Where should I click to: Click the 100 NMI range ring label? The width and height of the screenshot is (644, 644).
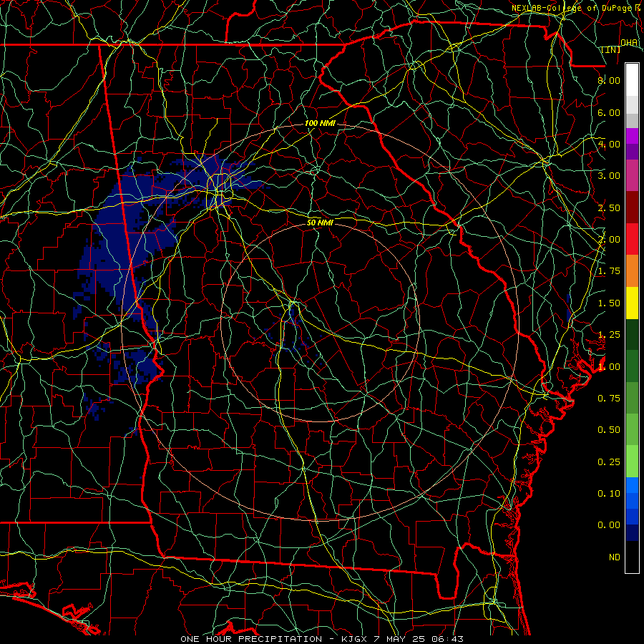pyautogui.click(x=320, y=123)
